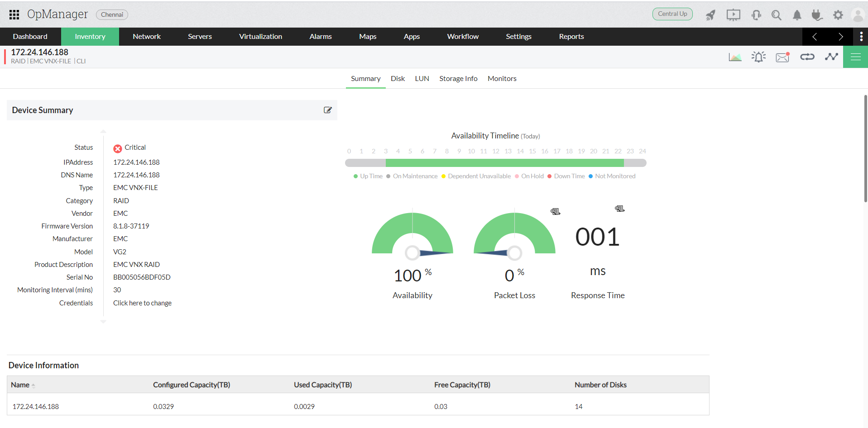Open the line-graph workflow icon
The image size is (868, 428).
(831, 57)
